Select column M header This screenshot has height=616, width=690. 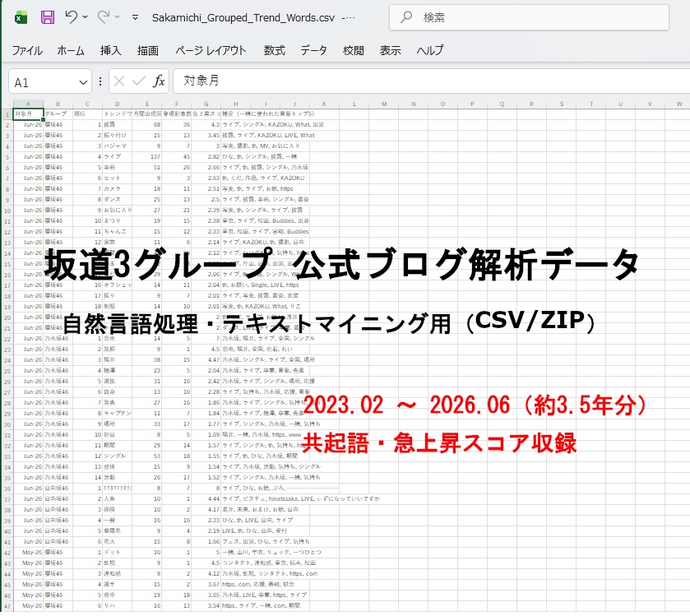(384, 104)
